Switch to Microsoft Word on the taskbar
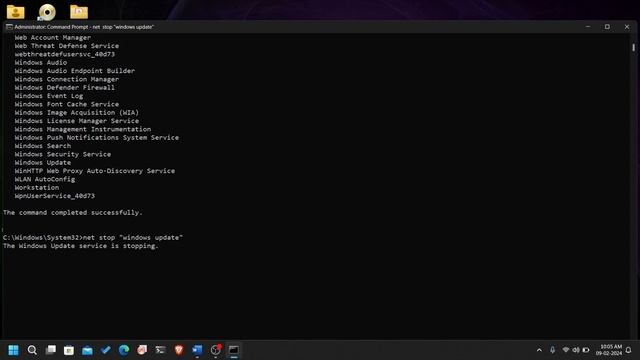Viewport: 640px width, 360px height. click(x=197, y=350)
